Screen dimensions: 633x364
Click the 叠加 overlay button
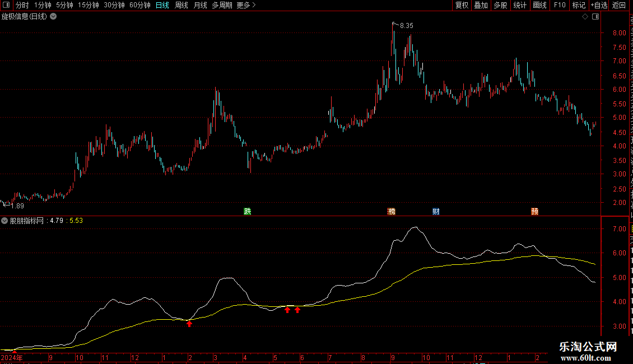click(481, 5)
